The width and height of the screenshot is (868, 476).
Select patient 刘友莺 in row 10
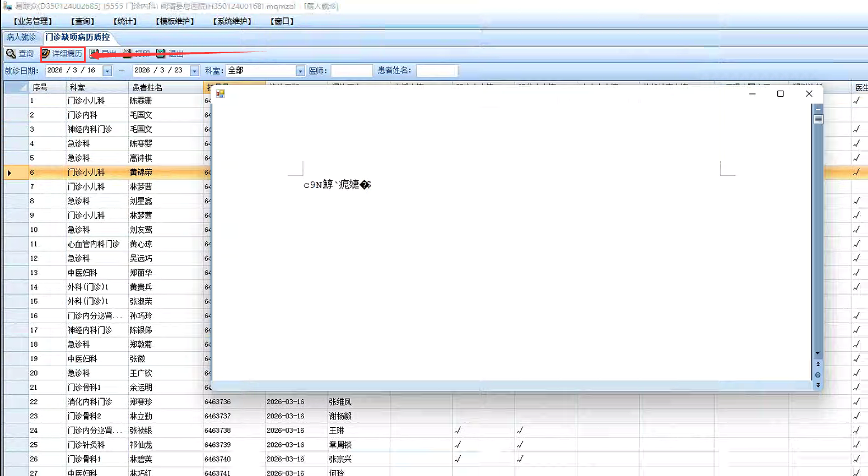141,230
